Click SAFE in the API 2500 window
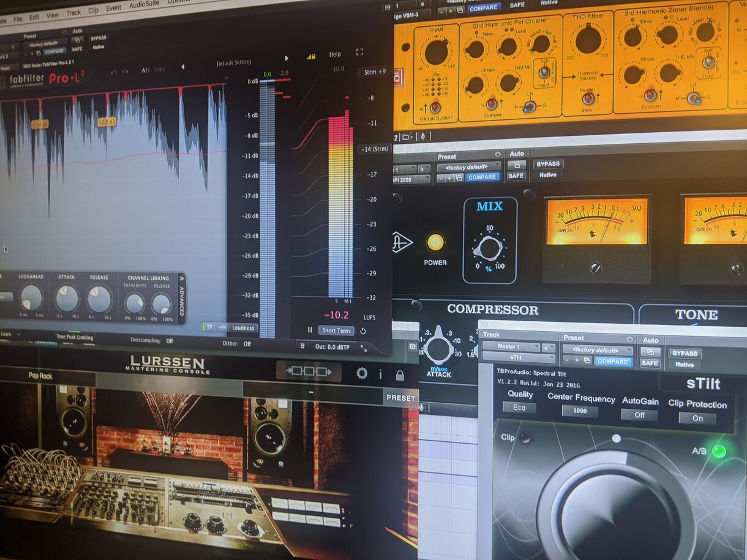The width and height of the screenshot is (747, 560). [516, 176]
